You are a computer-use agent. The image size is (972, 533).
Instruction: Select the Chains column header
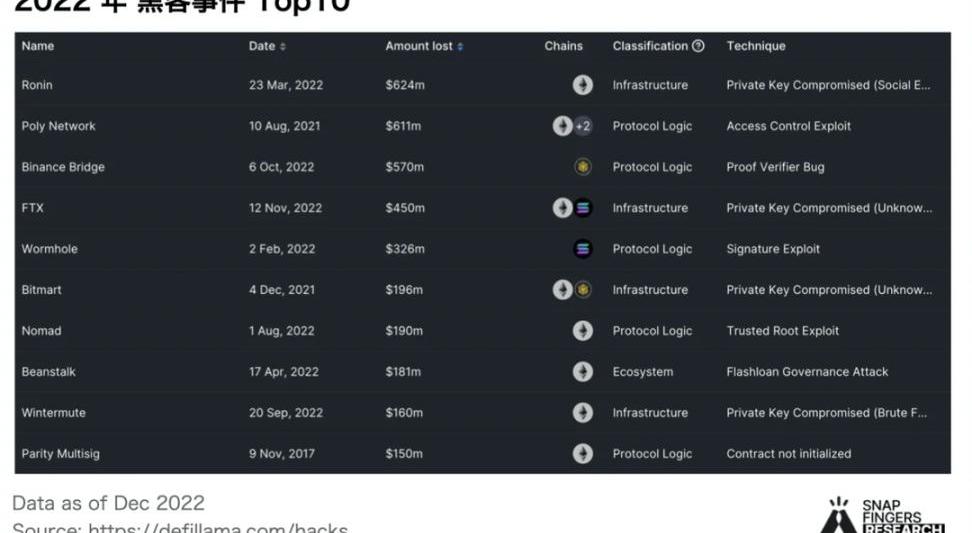(x=563, y=46)
